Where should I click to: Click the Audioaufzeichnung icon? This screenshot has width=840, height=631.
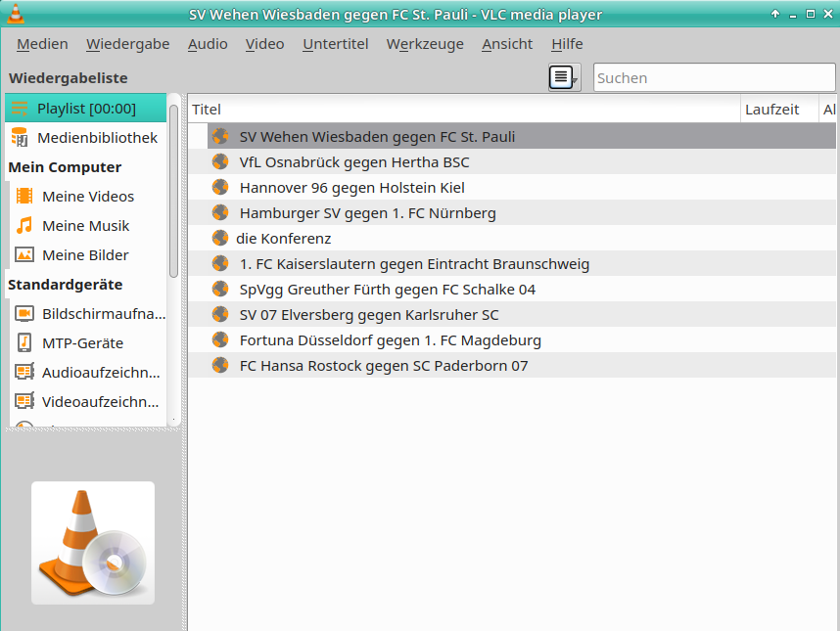click(x=24, y=372)
